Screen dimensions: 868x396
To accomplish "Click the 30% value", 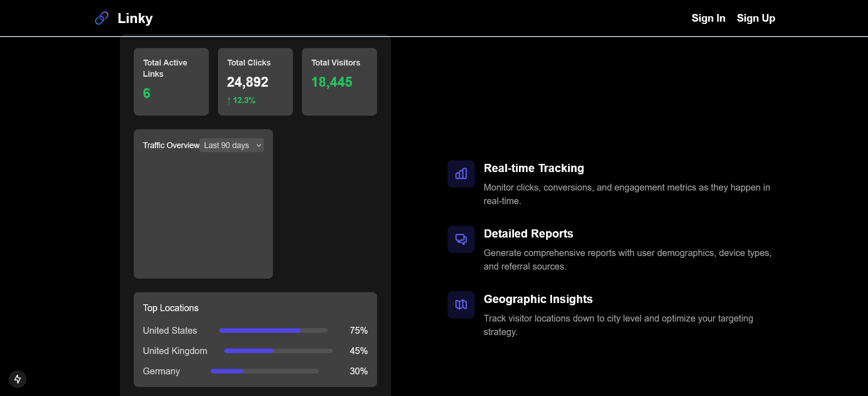I will pyautogui.click(x=359, y=371).
